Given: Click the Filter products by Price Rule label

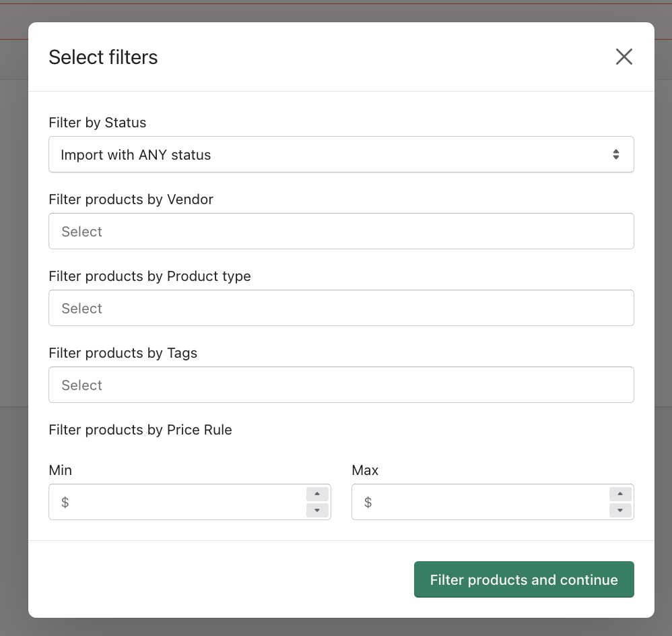Looking at the screenshot, I should coord(140,430).
